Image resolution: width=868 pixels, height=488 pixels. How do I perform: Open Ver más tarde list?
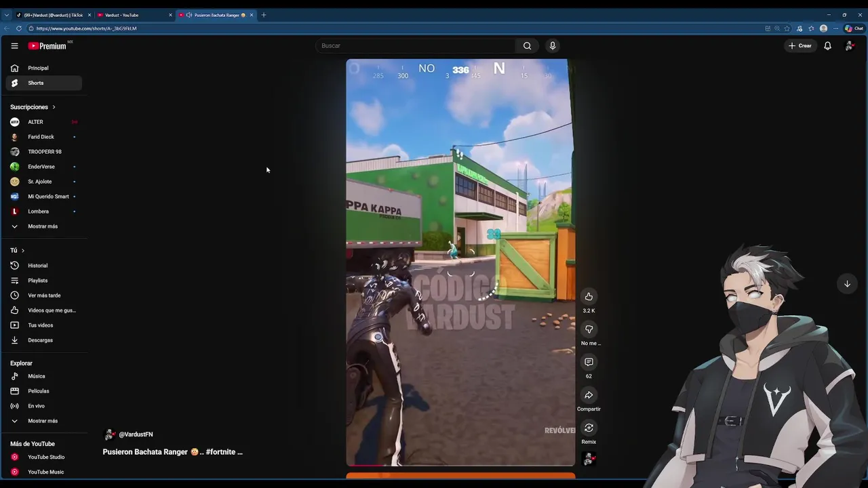[x=44, y=296]
